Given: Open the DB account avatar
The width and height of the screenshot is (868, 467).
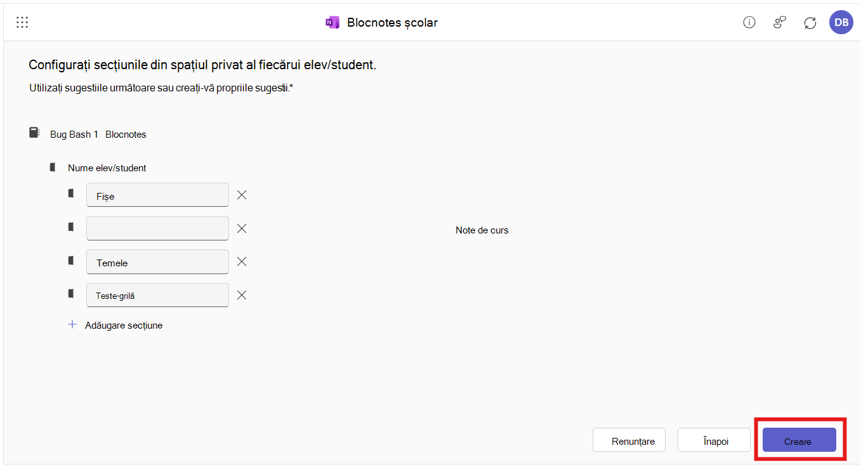Looking at the screenshot, I should pos(841,23).
